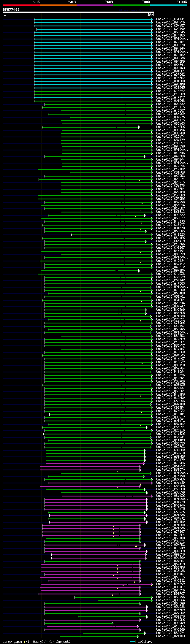Image resolution: width=190 pixels, height=644 pixels.
Task: Click the purple ~60% identity legend segment
Action: tap(95, 5)
